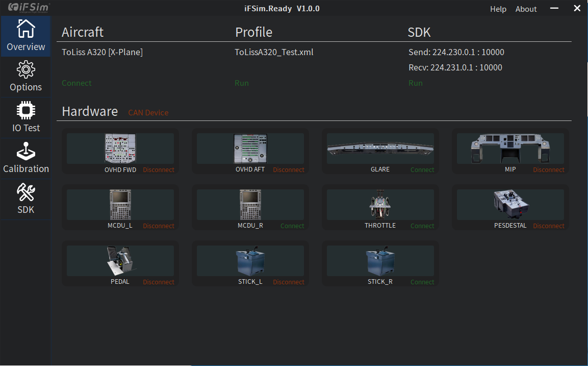Connect the STICK_R hardware
Screen dimensions: 588x366
422,282
